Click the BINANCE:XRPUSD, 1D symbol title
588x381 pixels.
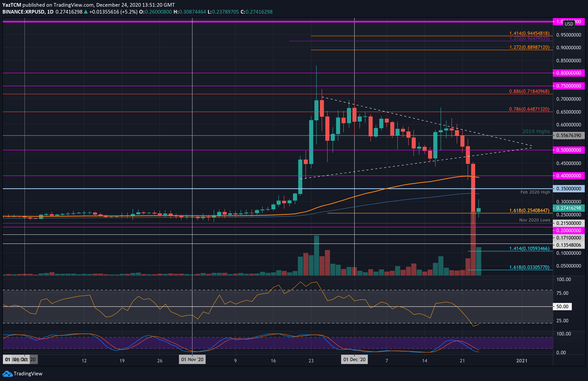click(28, 12)
